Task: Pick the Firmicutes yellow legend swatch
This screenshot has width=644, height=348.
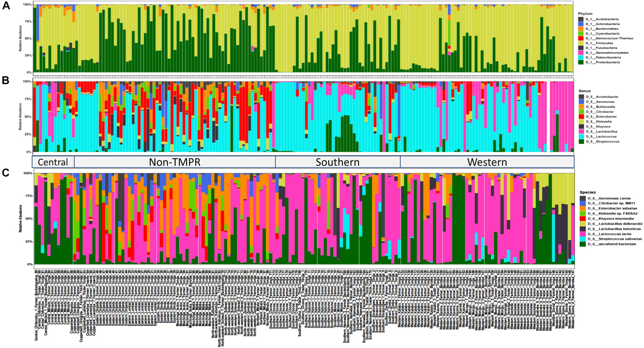Action: (581, 43)
